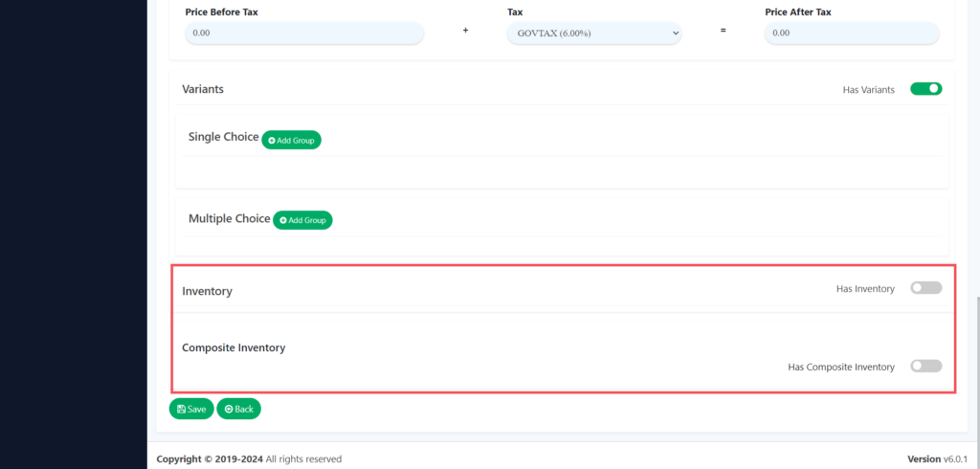Click the Version v6.0.1 footer text
Viewport: 980px width, 469px height.
(937, 459)
